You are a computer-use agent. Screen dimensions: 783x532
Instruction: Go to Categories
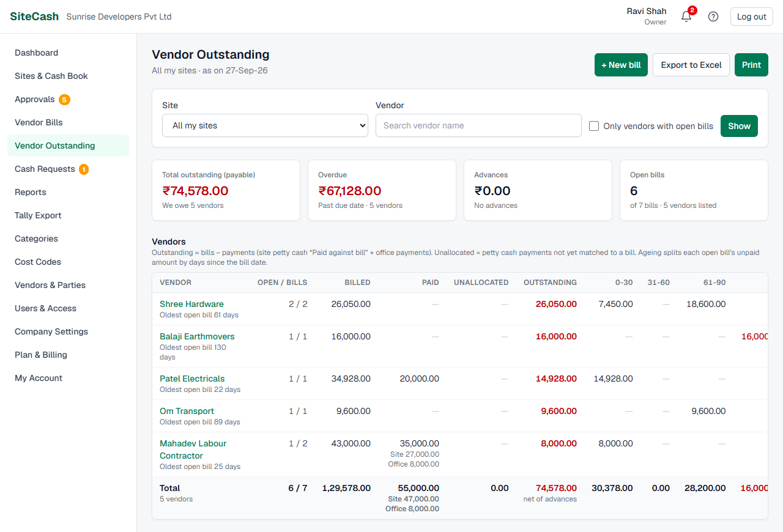coord(68,238)
